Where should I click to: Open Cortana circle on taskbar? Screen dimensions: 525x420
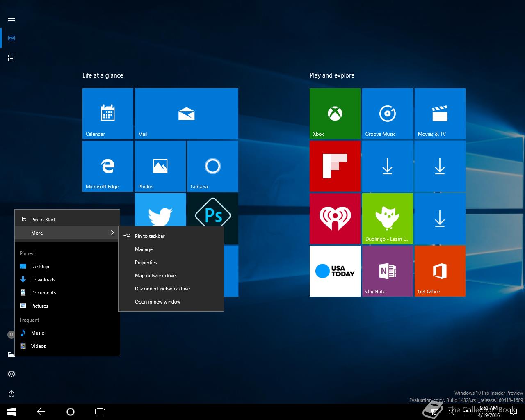click(71, 411)
